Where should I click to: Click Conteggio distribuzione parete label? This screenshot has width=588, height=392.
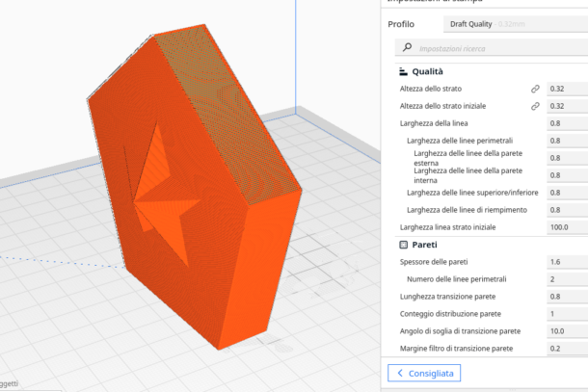tap(450, 314)
